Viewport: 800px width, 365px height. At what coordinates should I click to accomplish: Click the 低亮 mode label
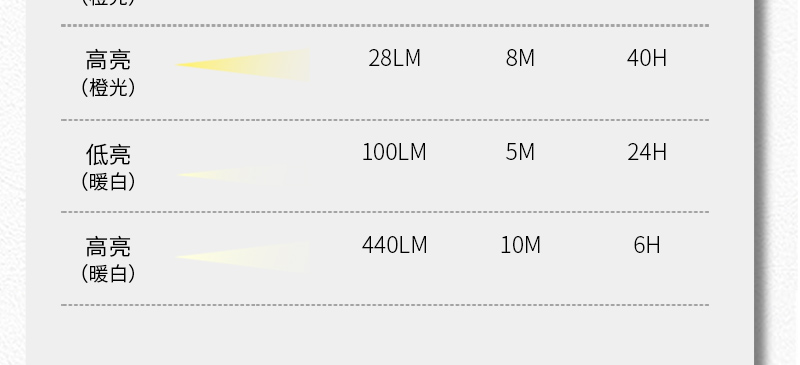108,154
